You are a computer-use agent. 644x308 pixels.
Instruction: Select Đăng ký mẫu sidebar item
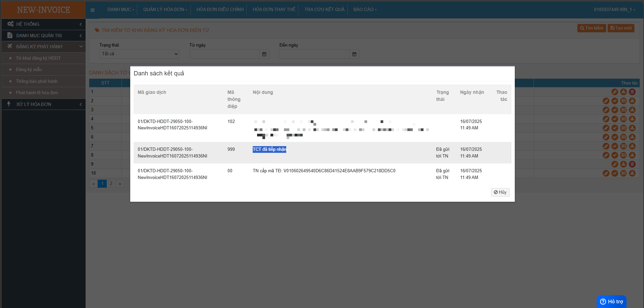click(x=29, y=69)
